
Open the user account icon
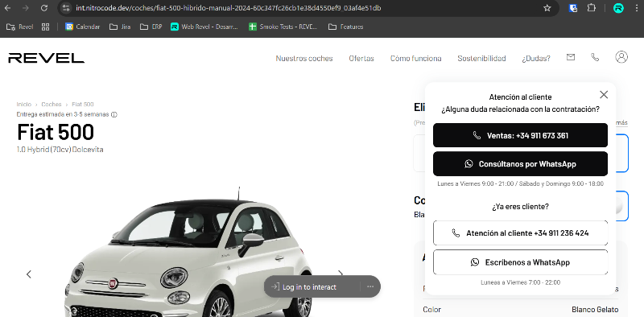point(621,57)
